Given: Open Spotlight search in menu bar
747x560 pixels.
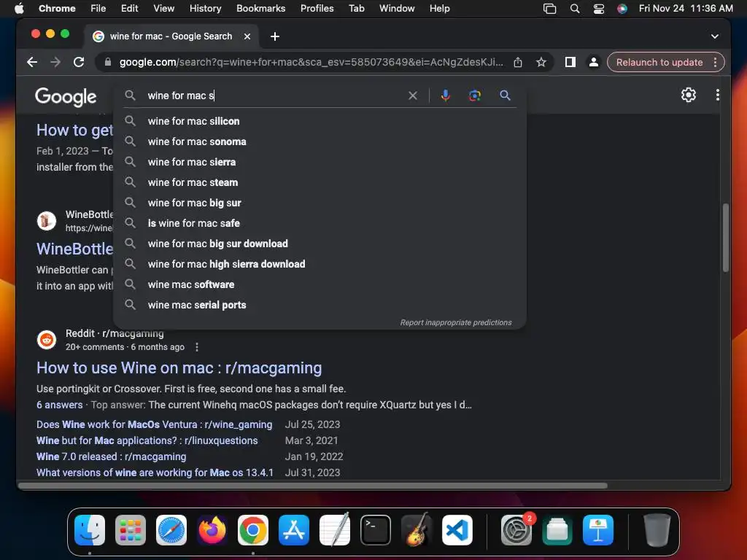Looking at the screenshot, I should click(575, 9).
